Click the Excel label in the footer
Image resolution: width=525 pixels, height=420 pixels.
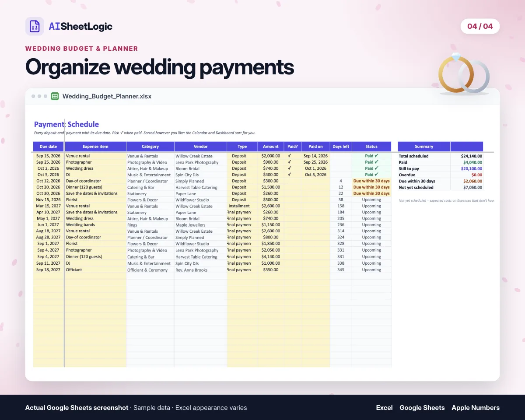pos(385,408)
